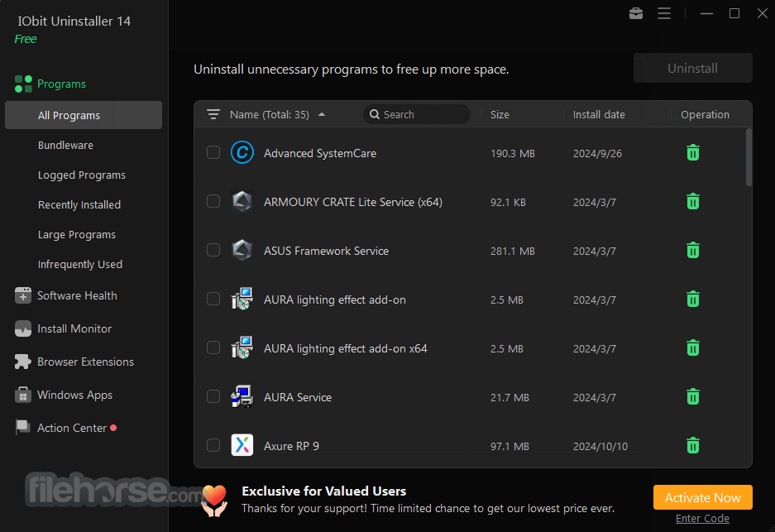
Task: Click the 190.3 MB size value
Action: coord(513,154)
